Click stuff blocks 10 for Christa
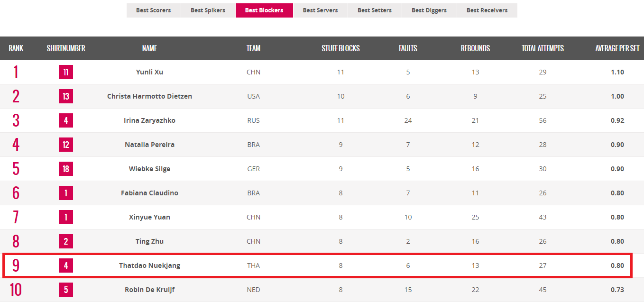 (x=340, y=96)
